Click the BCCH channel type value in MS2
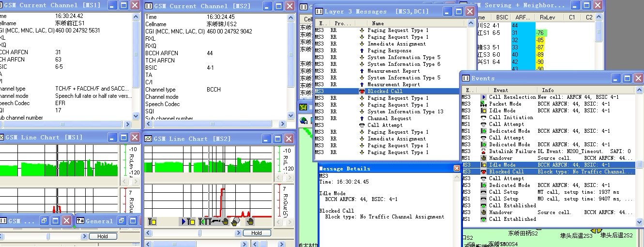 pos(214,90)
